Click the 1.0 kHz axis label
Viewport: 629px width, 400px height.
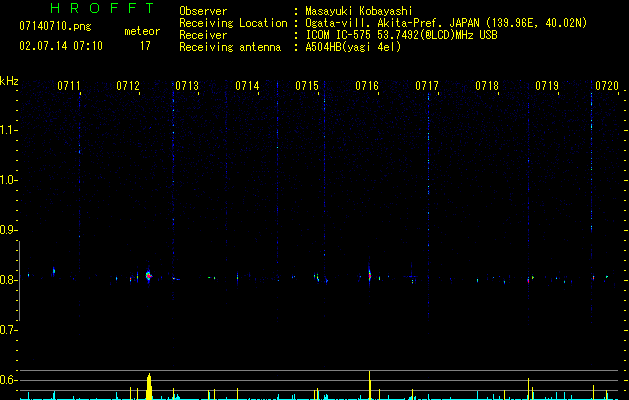[x=8, y=180]
